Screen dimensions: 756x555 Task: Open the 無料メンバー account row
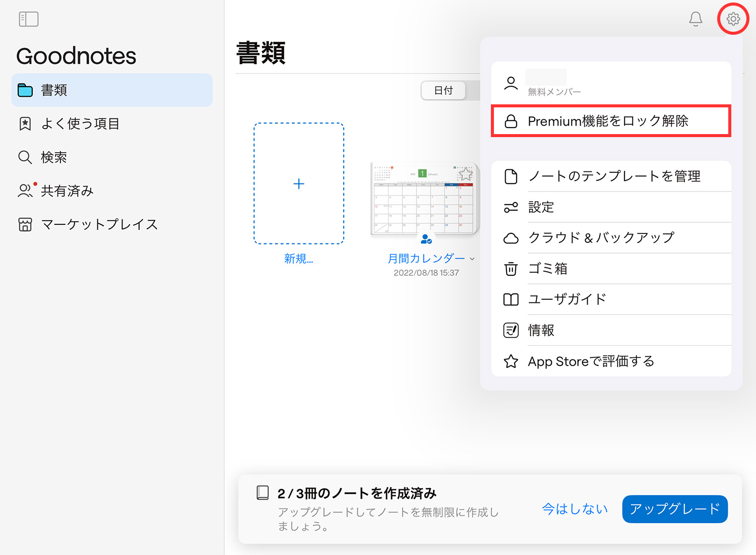611,83
